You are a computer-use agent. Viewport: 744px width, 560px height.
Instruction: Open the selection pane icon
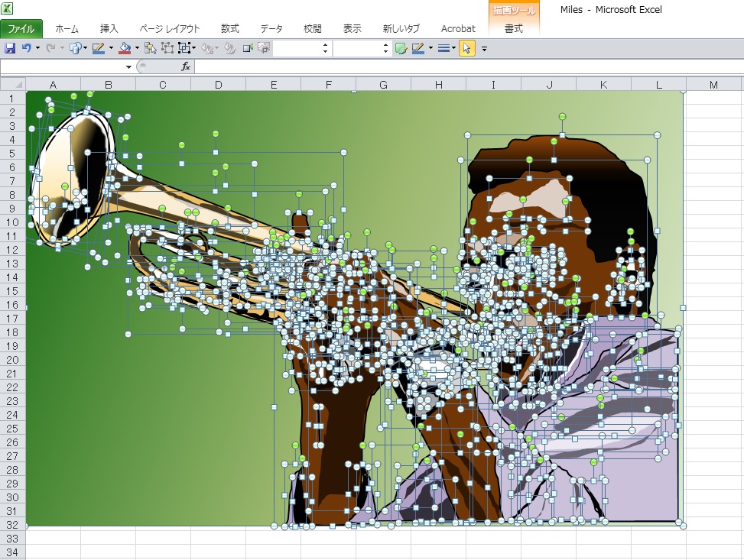click(x=151, y=48)
